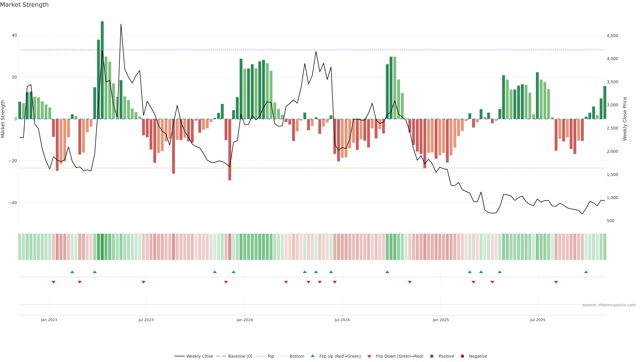Click the Jan 2024 x-axis label
644x362 pixels.
pos(245,320)
